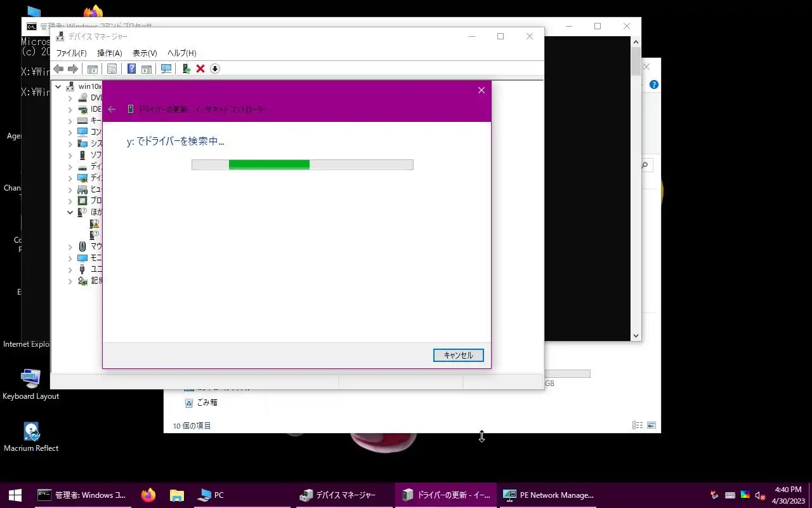Click the clock showing 4:40 PM
The width and height of the screenshot is (812, 508).
(x=789, y=495)
